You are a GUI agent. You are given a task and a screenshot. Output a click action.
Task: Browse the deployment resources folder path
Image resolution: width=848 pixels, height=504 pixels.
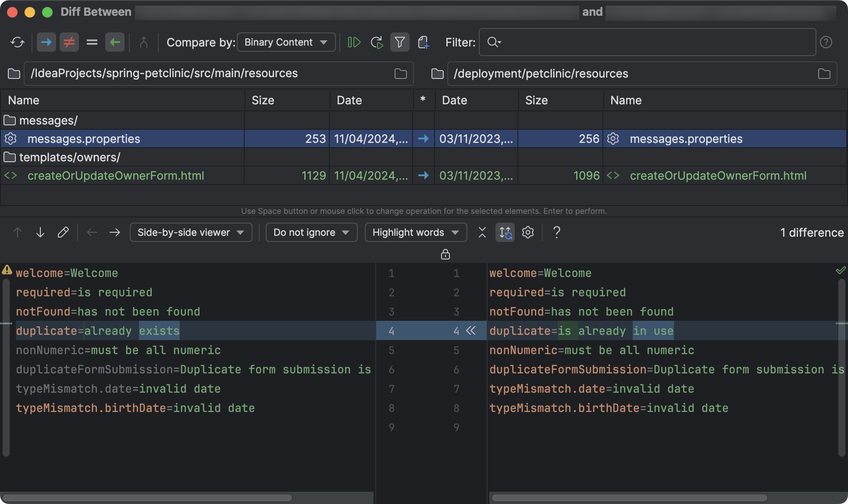[x=824, y=74]
